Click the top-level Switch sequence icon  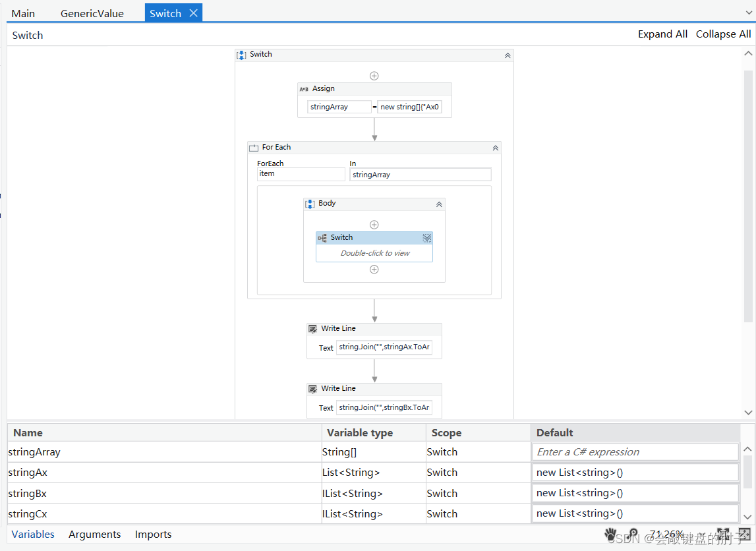pyautogui.click(x=241, y=55)
